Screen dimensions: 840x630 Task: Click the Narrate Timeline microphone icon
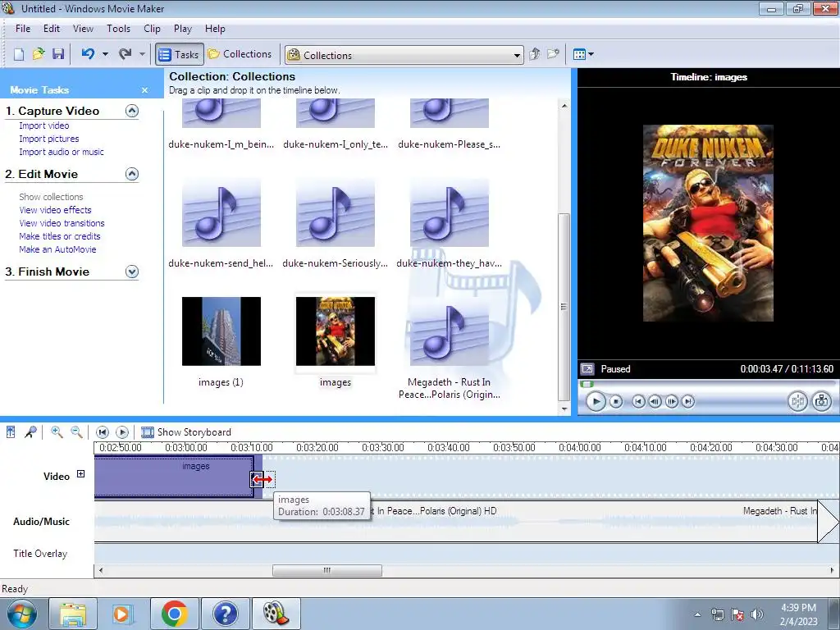[30, 431]
